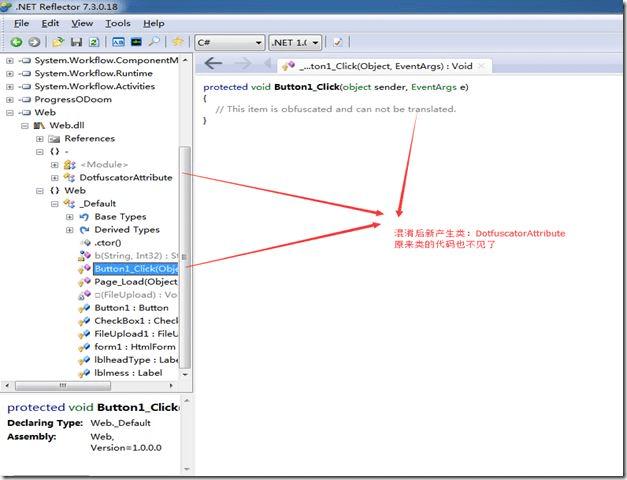Click the obfuscated comment line in code

coord(335,109)
